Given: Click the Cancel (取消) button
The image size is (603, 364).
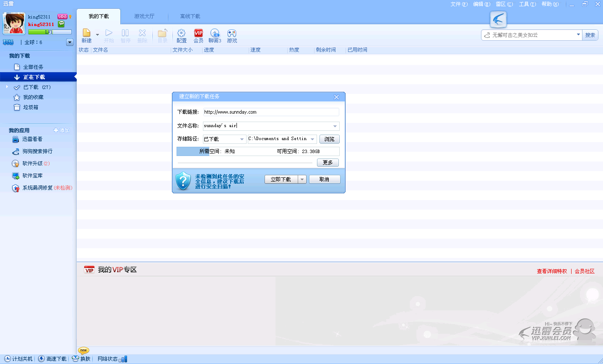Looking at the screenshot, I should (x=325, y=179).
